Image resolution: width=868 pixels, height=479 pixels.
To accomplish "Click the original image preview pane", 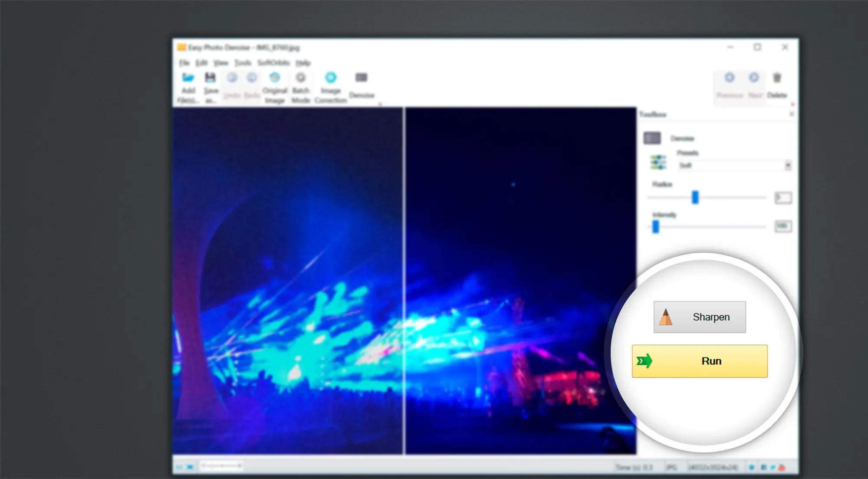I will click(287, 281).
